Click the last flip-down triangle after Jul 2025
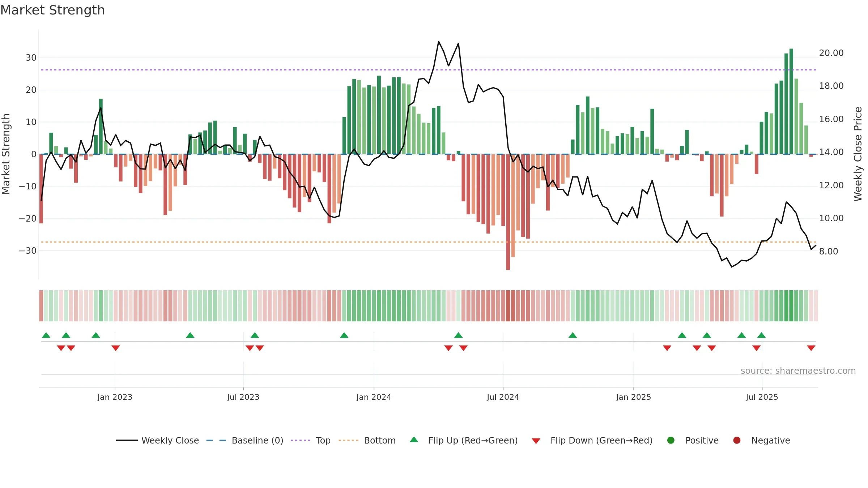 click(811, 348)
